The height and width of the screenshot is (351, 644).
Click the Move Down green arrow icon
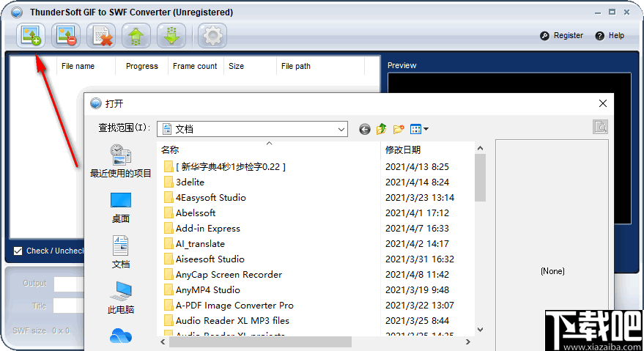point(171,35)
